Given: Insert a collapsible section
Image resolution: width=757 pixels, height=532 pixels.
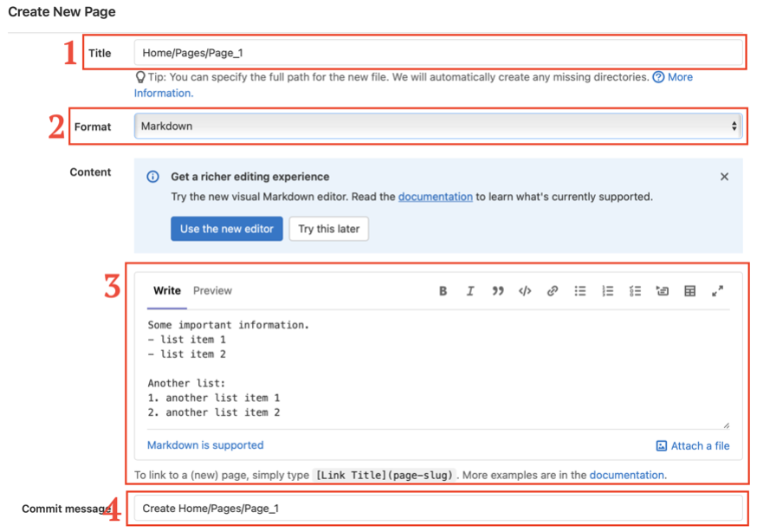Looking at the screenshot, I should (x=663, y=291).
